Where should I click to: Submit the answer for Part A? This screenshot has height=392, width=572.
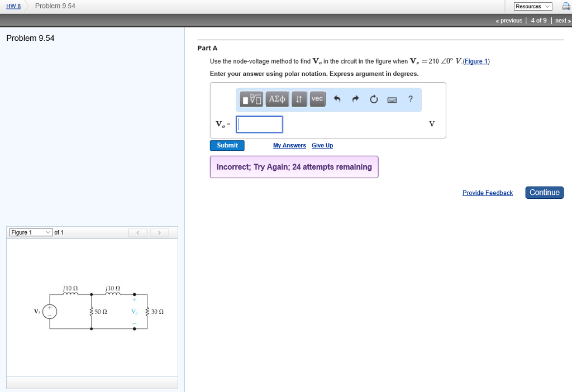227,145
